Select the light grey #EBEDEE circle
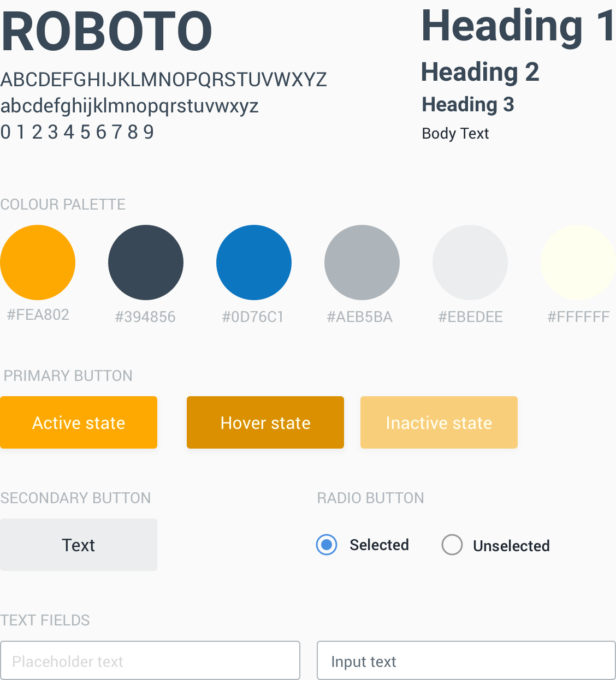The width and height of the screenshot is (616, 680). [x=470, y=263]
